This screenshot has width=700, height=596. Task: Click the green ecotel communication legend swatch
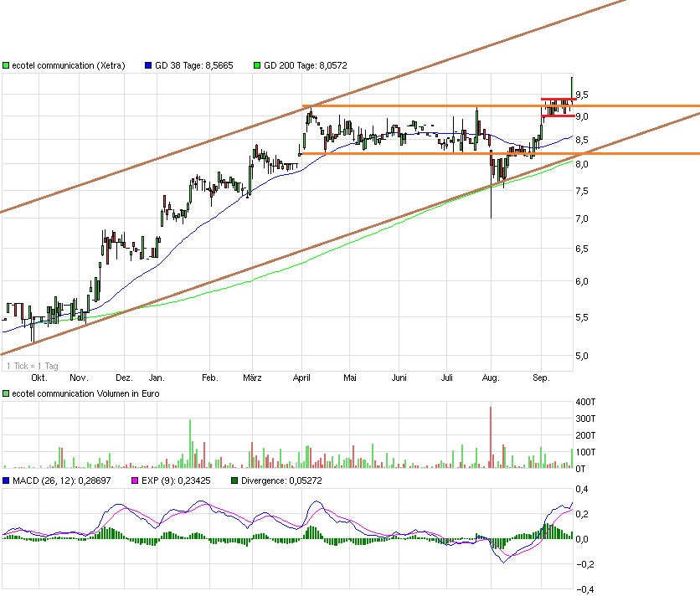(6, 65)
